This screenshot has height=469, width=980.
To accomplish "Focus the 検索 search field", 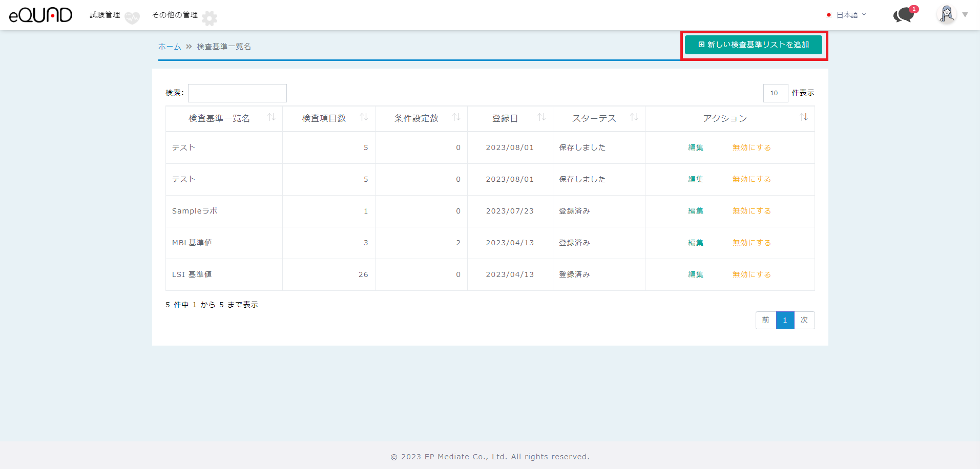I will (x=237, y=93).
